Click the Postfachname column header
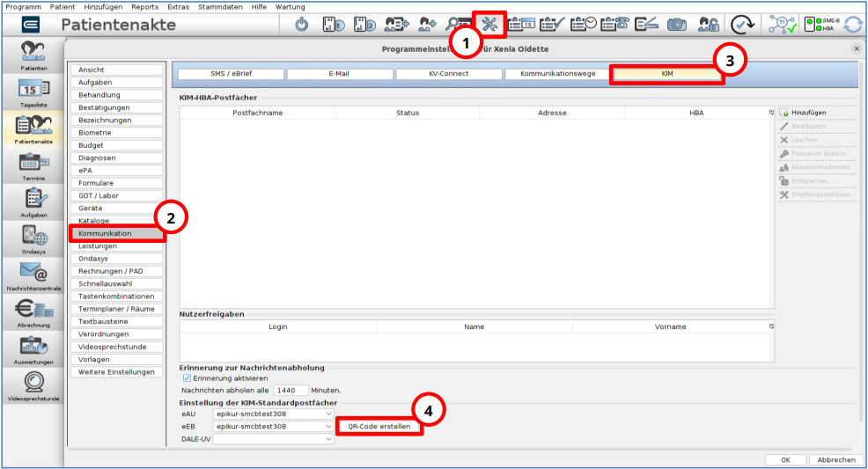 257,113
